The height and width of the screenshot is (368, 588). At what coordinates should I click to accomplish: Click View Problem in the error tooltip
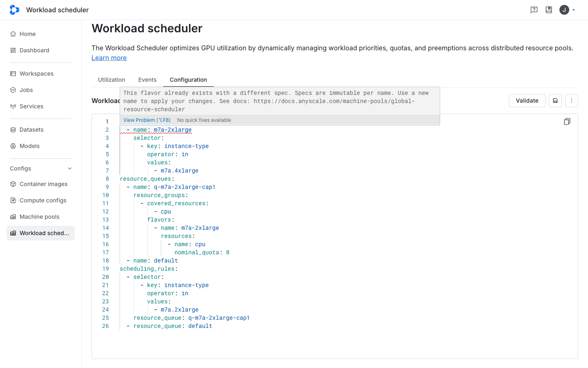[147, 120]
